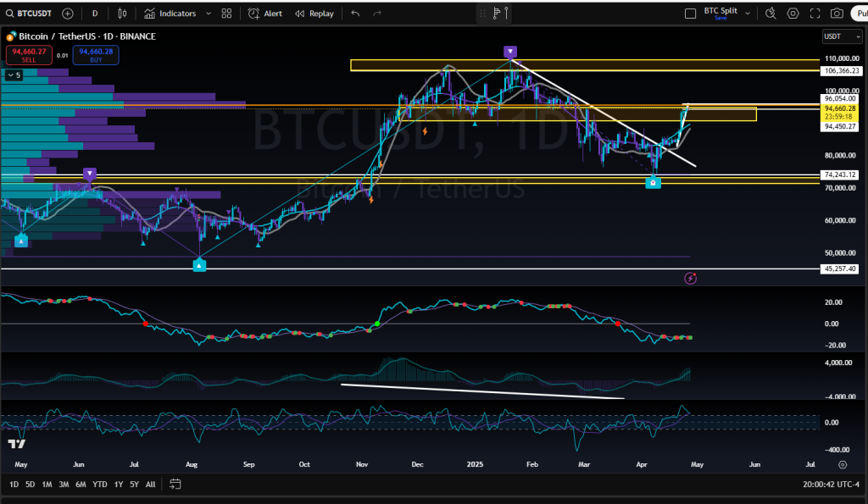Open the time axis settings gear
The height and width of the screenshot is (504, 868).
(x=843, y=465)
